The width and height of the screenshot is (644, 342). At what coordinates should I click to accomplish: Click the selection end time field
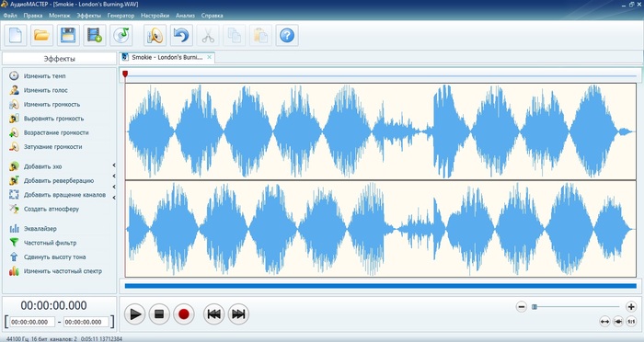coord(86,323)
